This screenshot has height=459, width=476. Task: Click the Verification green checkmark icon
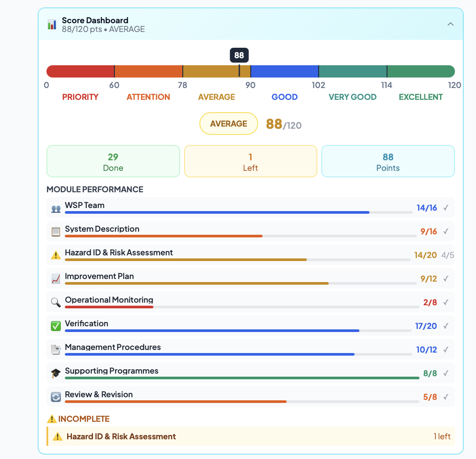[56, 326]
